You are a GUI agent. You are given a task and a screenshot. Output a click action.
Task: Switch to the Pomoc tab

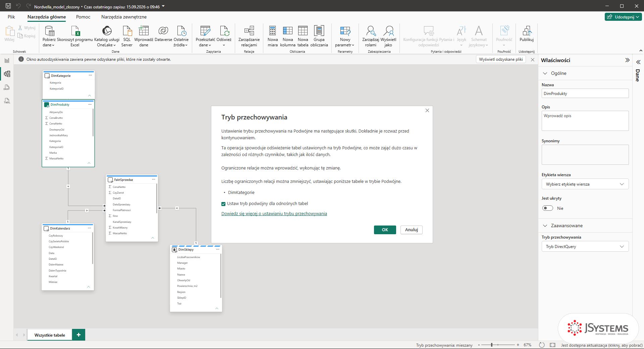click(83, 17)
